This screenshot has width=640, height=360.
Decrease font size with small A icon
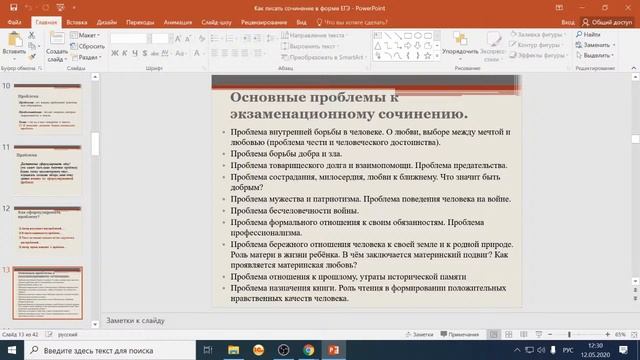[188, 39]
